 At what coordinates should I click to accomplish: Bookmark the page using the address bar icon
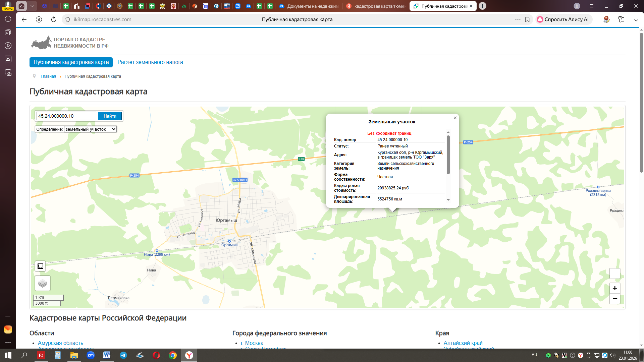point(527,19)
